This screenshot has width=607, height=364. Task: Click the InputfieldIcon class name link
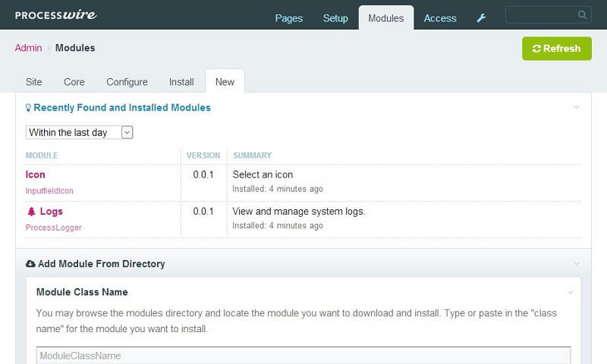point(49,190)
